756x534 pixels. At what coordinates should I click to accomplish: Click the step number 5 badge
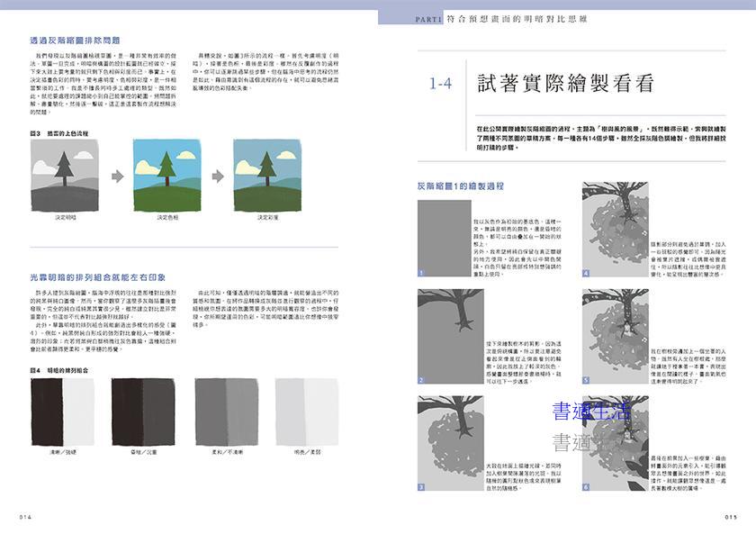pos(586,380)
